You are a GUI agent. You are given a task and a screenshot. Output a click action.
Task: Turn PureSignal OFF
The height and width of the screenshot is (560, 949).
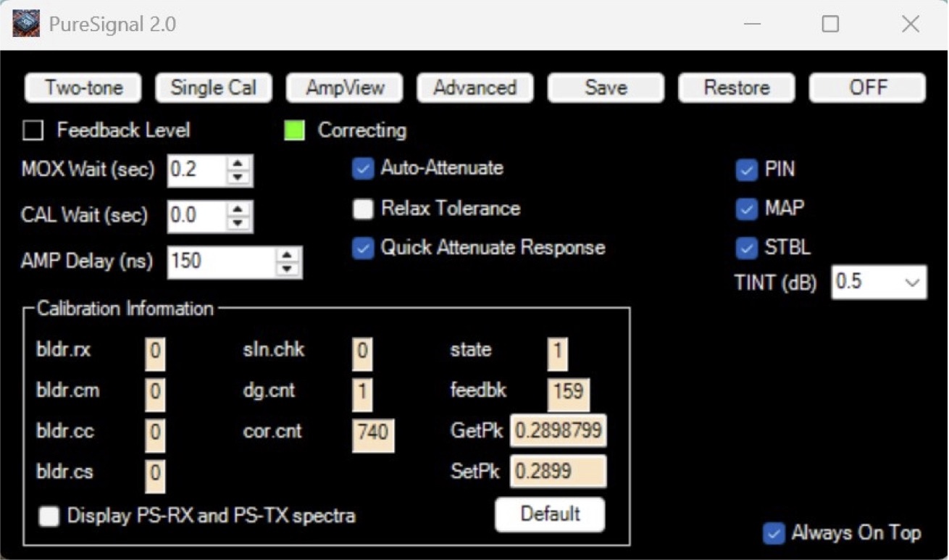pos(867,88)
